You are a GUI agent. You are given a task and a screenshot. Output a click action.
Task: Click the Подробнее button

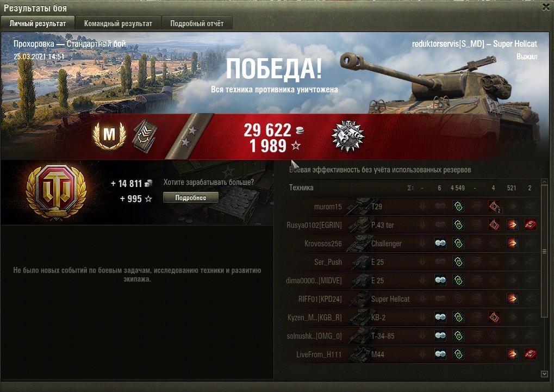pos(191,197)
